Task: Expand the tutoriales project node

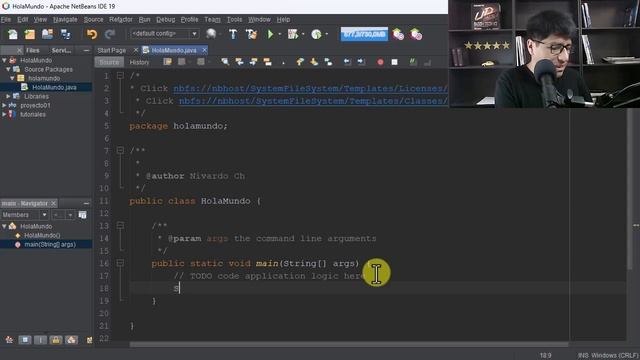Action: tap(4, 114)
